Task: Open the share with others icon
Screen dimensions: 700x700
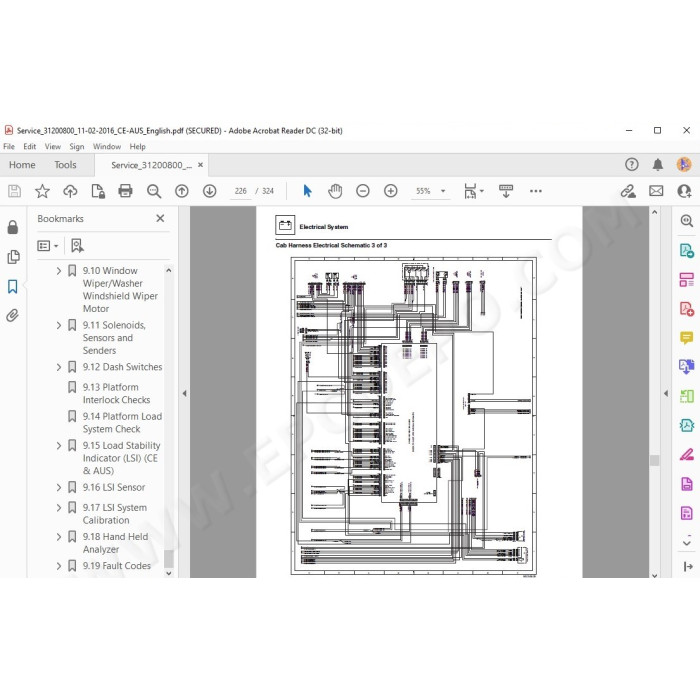Action: [x=684, y=191]
